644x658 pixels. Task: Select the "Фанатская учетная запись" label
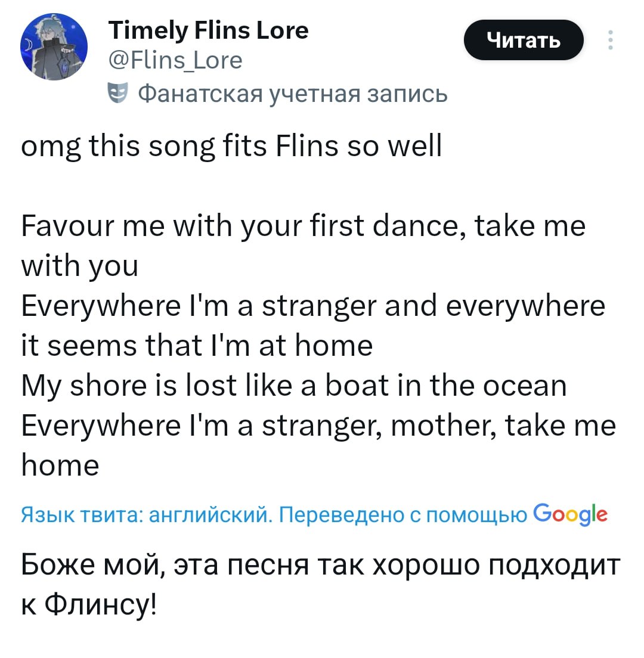coord(292,94)
